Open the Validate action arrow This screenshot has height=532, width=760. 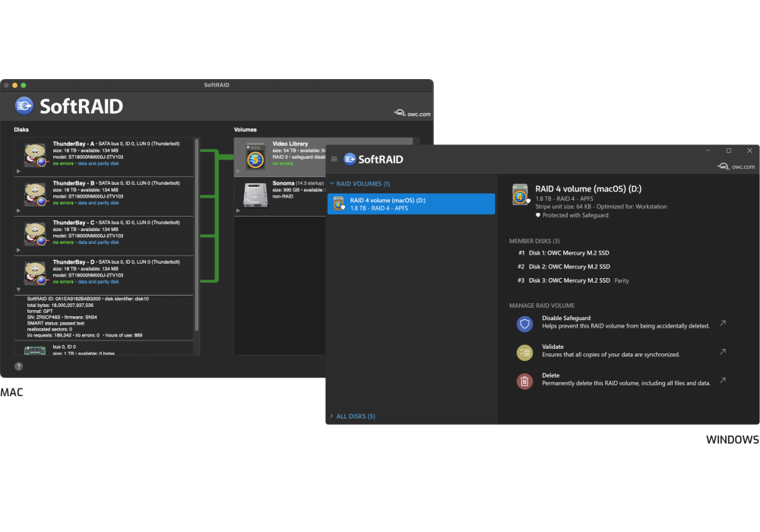pyautogui.click(x=723, y=352)
